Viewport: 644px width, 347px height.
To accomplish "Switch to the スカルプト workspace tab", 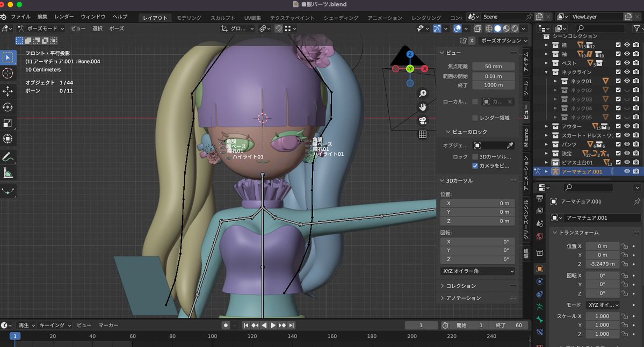I will click(222, 18).
